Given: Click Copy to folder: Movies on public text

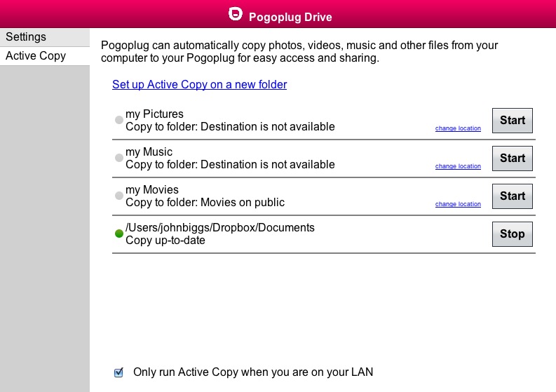Looking at the screenshot, I should (205, 202).
